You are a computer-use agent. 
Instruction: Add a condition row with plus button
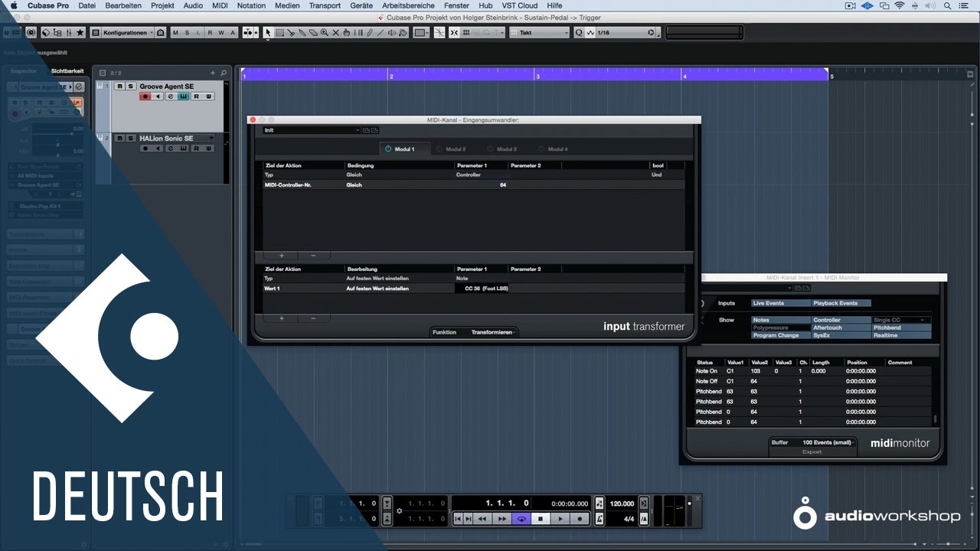281,256
